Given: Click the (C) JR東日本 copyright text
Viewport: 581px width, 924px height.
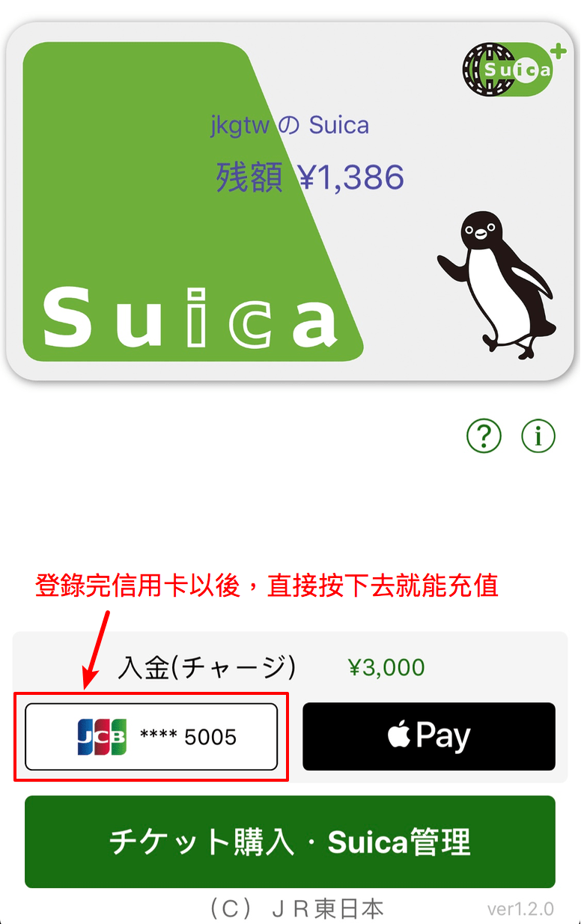Looking at the screenshot, I should click(x=294, y=908).
